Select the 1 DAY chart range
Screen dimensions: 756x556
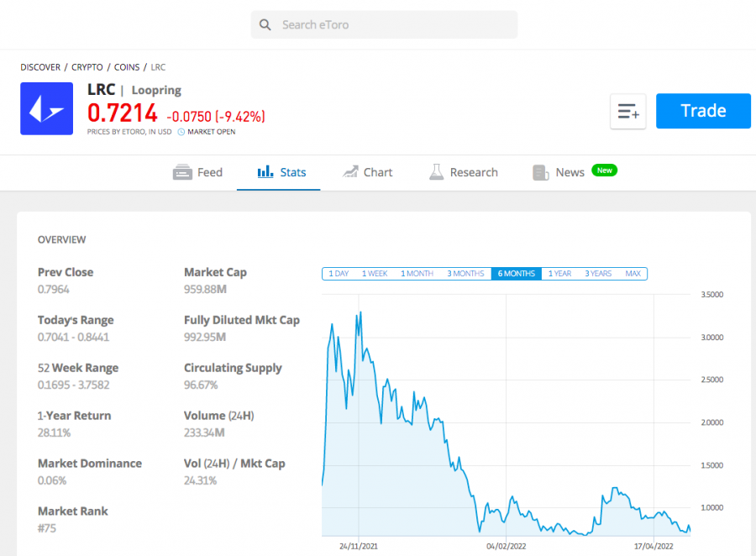[339, 274]
